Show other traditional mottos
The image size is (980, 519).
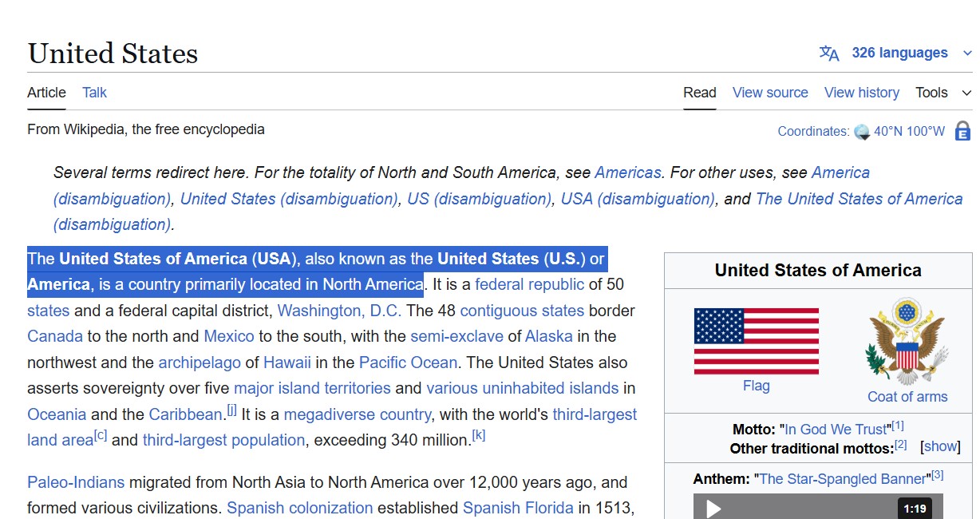click(x=941, y=447)
